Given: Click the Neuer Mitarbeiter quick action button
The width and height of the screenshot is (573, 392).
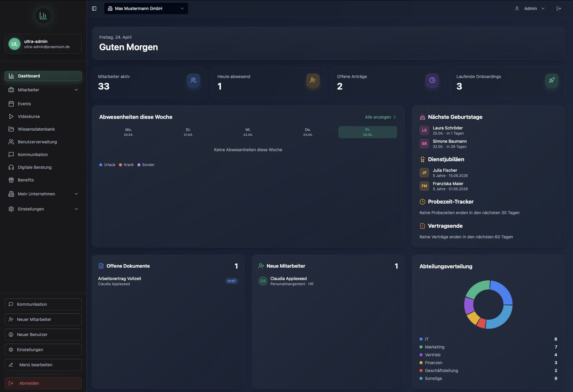Looking at the screenshot, I should (43, 319).
